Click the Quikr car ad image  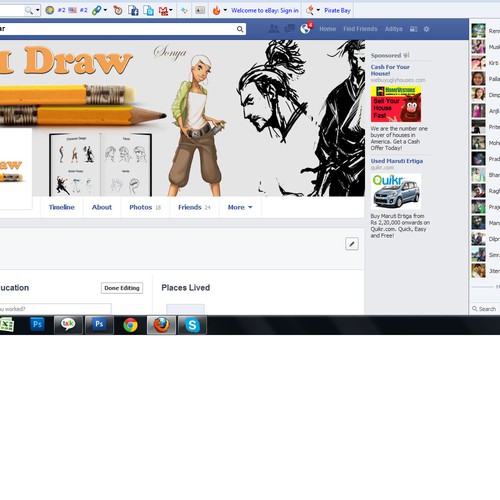click(396, 191)
